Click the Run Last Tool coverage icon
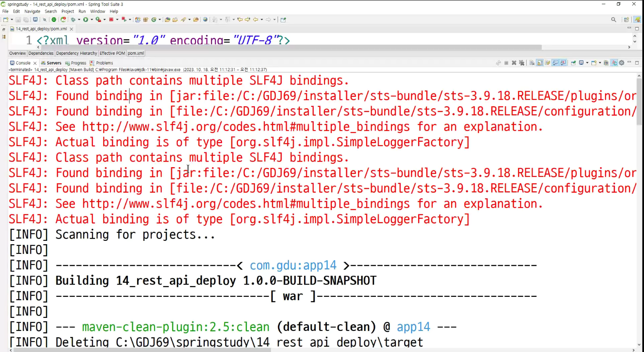This screenshot has width=644, height=352. [98, 19]
